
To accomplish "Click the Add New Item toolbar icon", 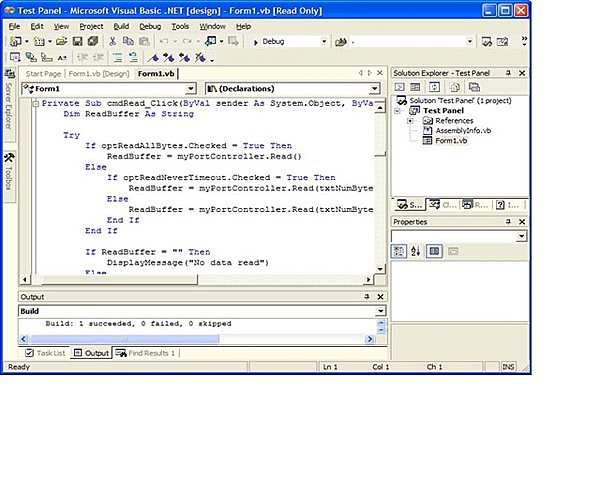I will coord(39,41).
